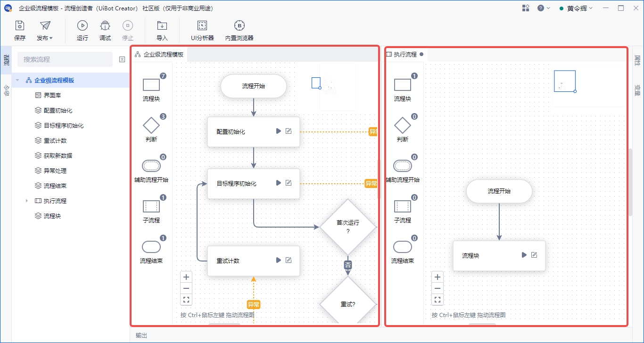Pick 辅助流程开始 in 执行流程 palette
This screenshot has height=343, width=644.
[403, 166]
